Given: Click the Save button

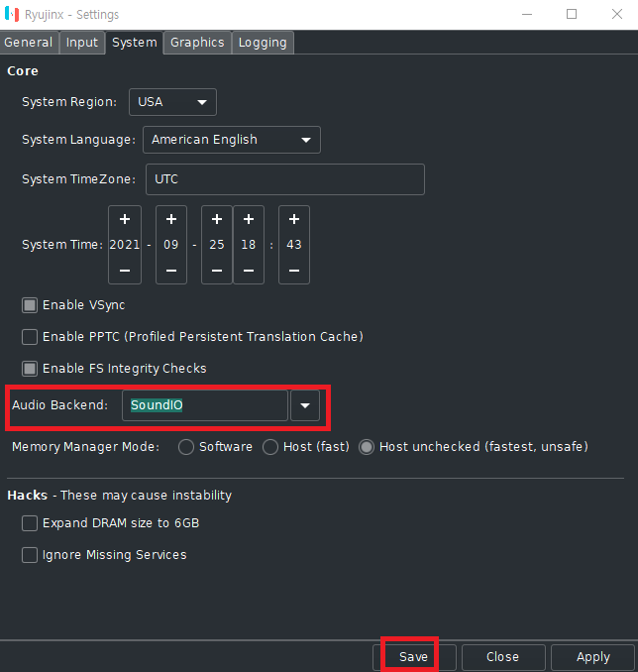Looking at the screenshot, I should [x=414, y=657].
